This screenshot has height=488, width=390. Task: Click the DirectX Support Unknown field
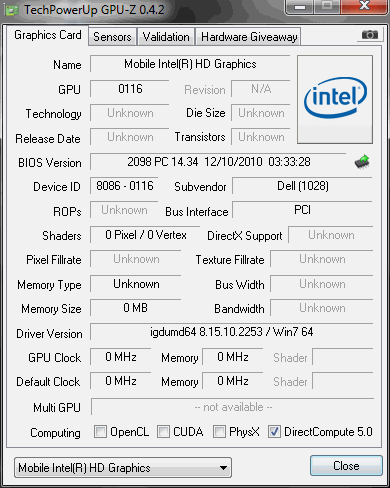pyautogui.click(x=331, y=235)
